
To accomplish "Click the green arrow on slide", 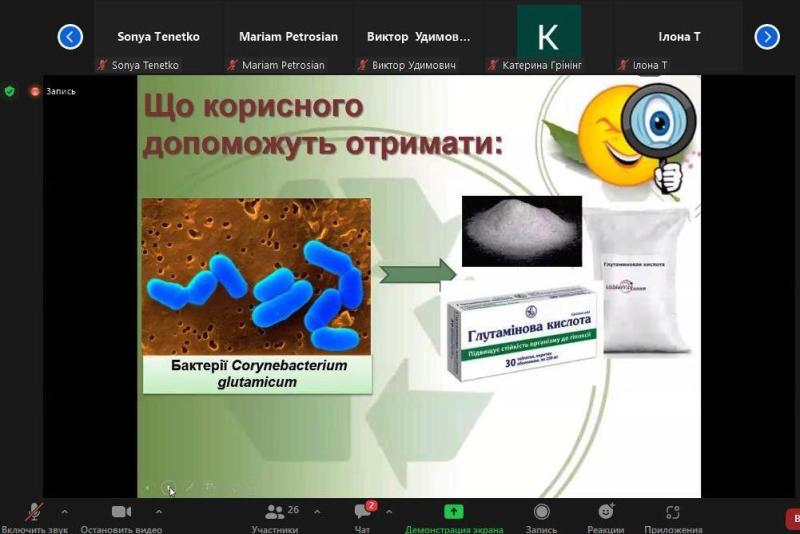I will 418,273.
